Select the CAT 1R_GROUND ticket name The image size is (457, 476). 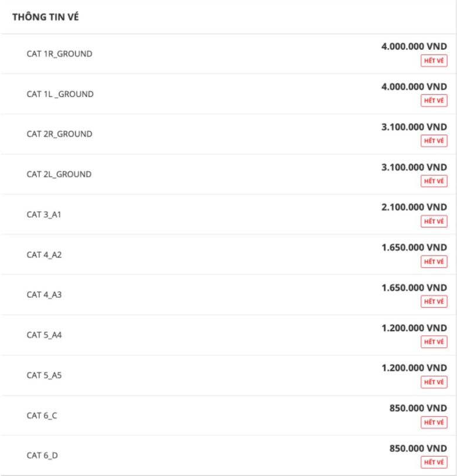click(x=59, y=54)
